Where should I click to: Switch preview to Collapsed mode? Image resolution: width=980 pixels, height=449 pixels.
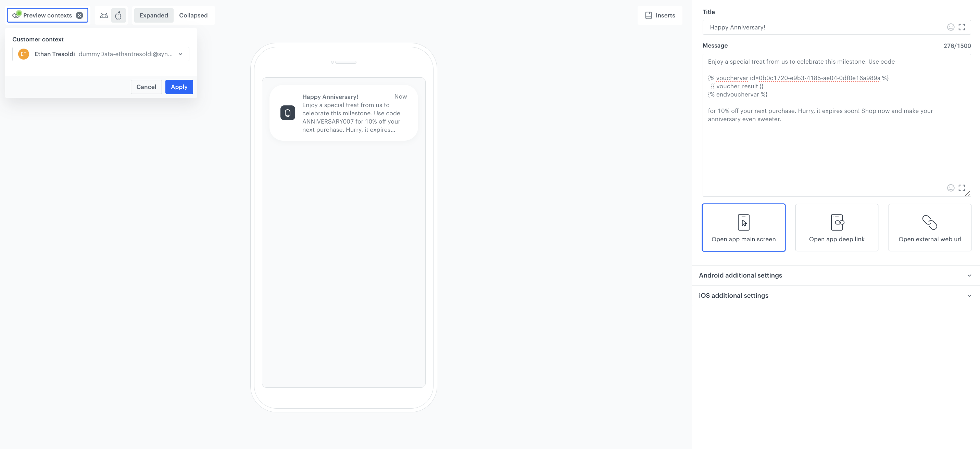tap(193, 15)
